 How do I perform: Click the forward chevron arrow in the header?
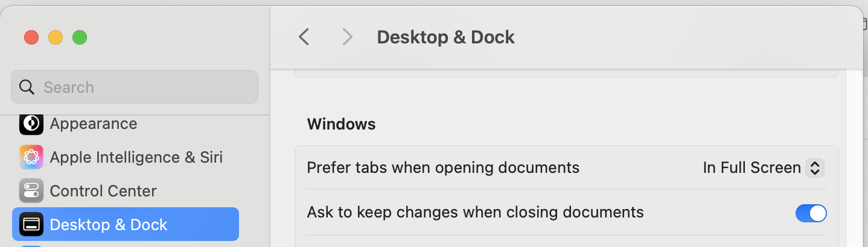pos(347,37)
